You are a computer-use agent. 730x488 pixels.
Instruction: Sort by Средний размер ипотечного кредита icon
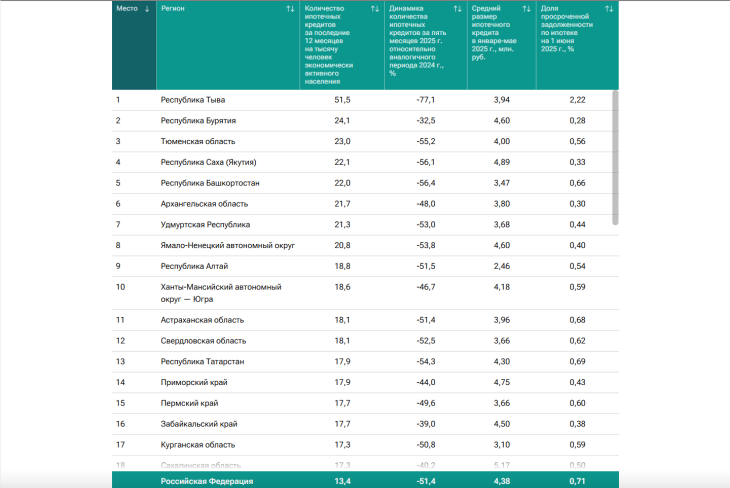click(x=526, y=9)
